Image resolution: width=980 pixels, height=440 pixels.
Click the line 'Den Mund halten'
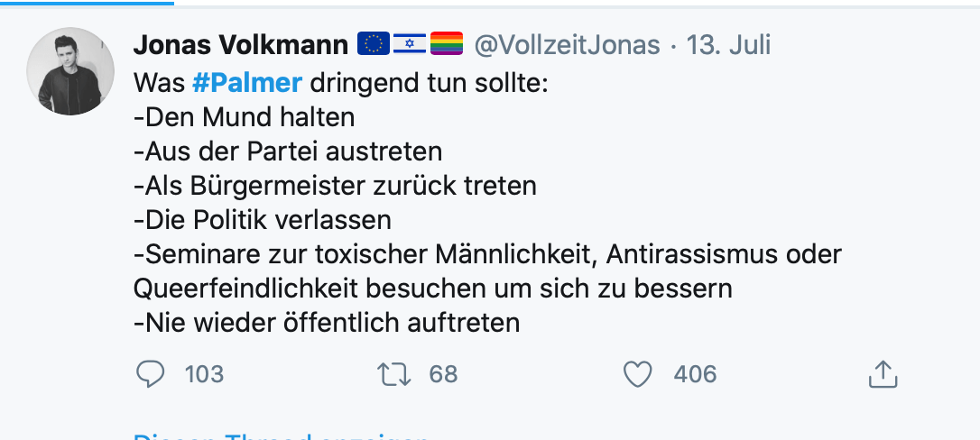point(244,117)
